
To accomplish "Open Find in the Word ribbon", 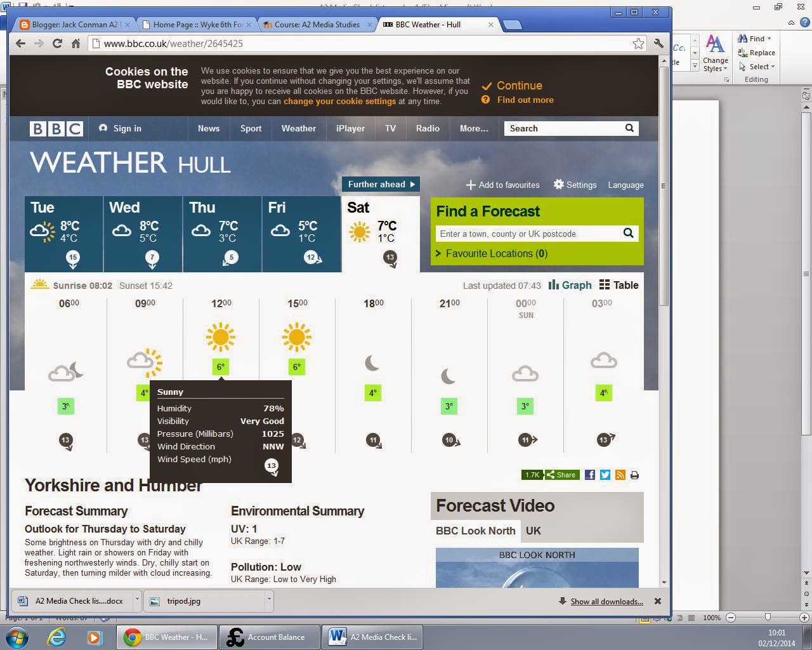I will click(x=754, y=38).
